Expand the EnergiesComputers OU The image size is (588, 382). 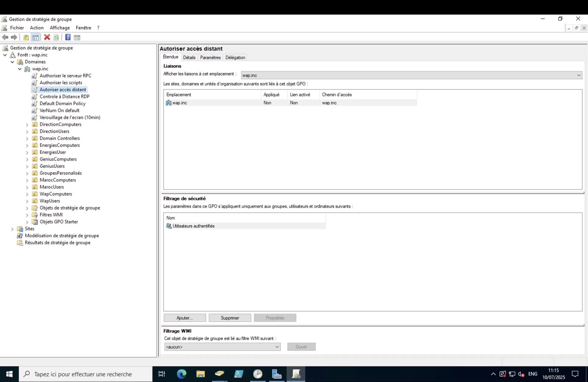(x=27, y=145)
